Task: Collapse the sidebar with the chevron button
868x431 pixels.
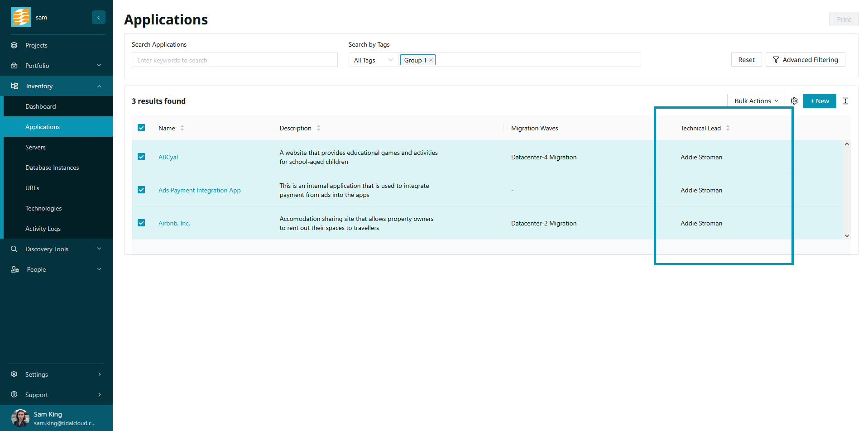Action: tap(99, 17)
